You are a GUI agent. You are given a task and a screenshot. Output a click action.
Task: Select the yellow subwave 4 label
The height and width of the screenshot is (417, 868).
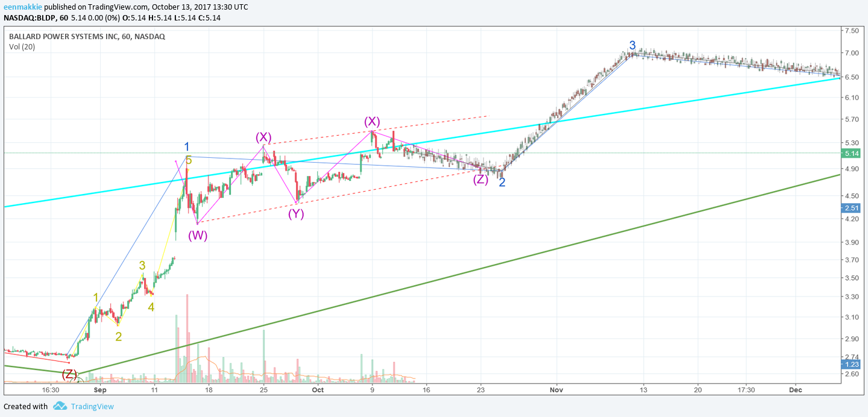pos(151,307)
